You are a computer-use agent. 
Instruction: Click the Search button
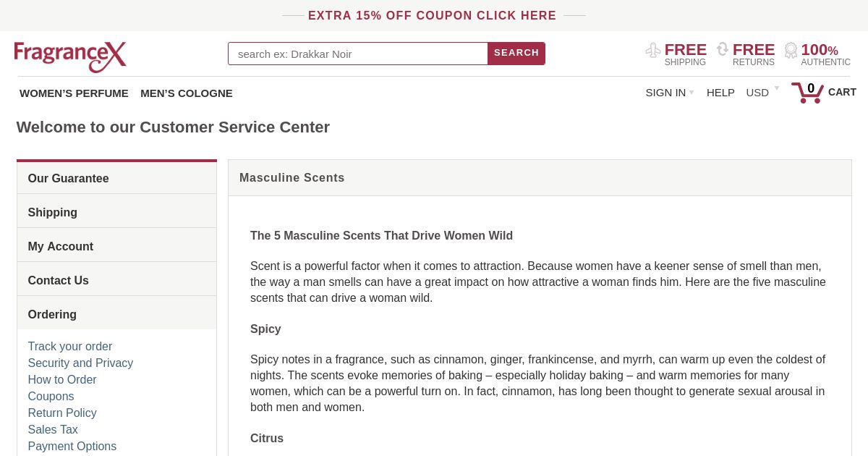[516, 54]
